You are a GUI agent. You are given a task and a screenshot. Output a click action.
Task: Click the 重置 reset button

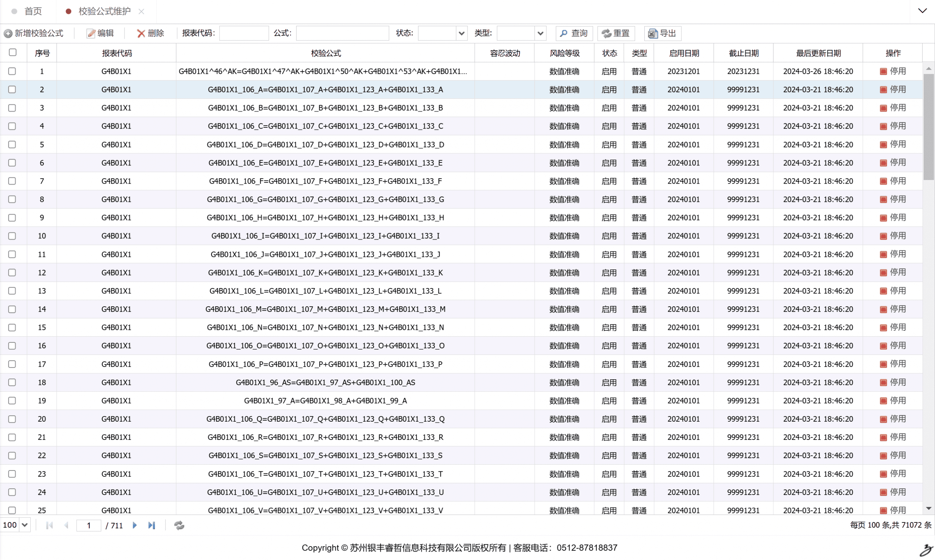tap(616, 33)
